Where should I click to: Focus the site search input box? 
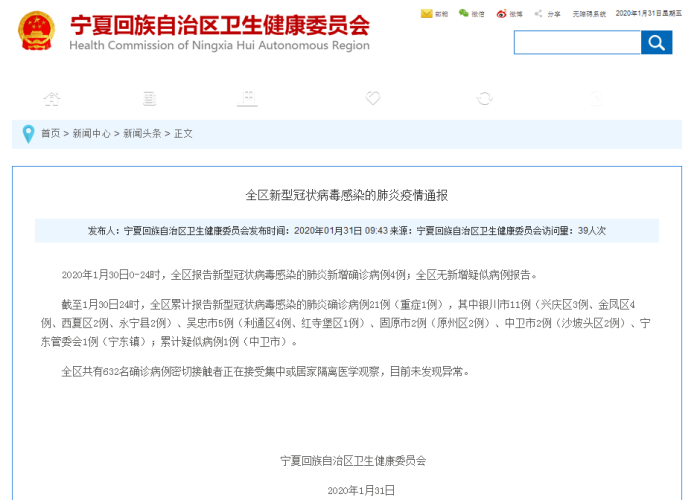(577, 42)
